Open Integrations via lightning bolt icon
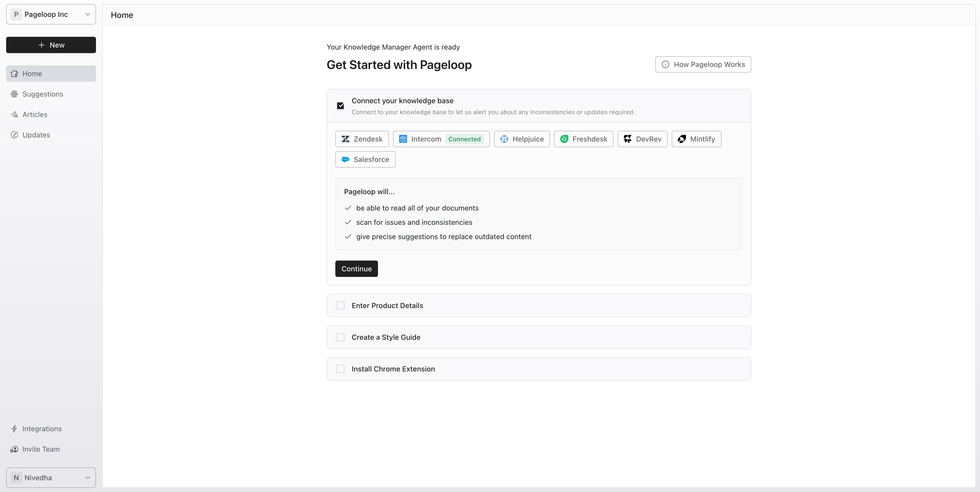This screenshot has height=492, width=980. (x=15, y=429)
